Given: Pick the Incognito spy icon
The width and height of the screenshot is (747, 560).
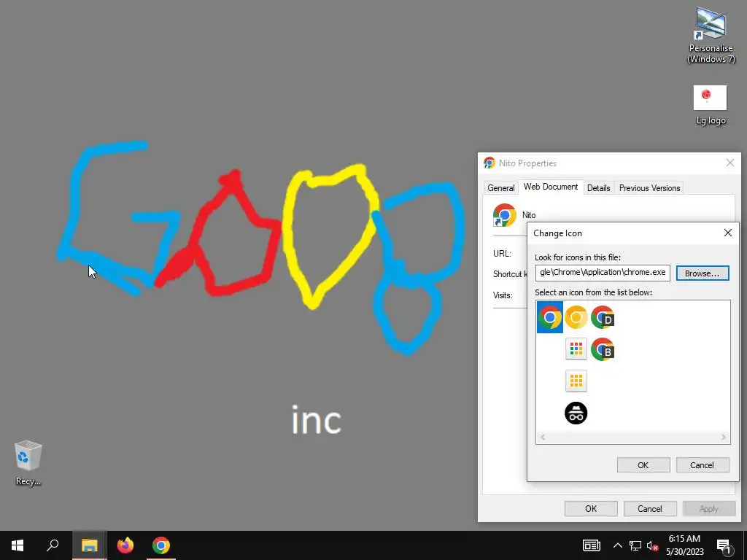Looking at the screenshot, I should [576, 413].
